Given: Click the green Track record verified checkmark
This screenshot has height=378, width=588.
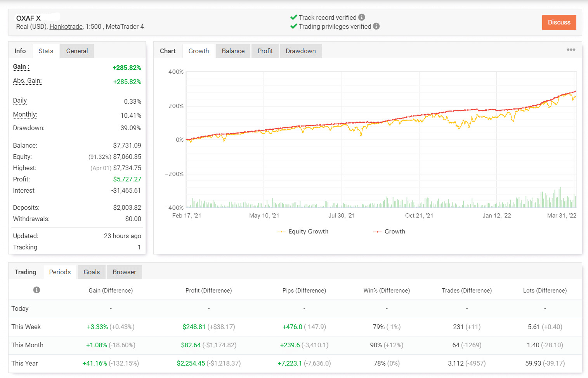Looking at the screenshot, I should tap(294, 17).
